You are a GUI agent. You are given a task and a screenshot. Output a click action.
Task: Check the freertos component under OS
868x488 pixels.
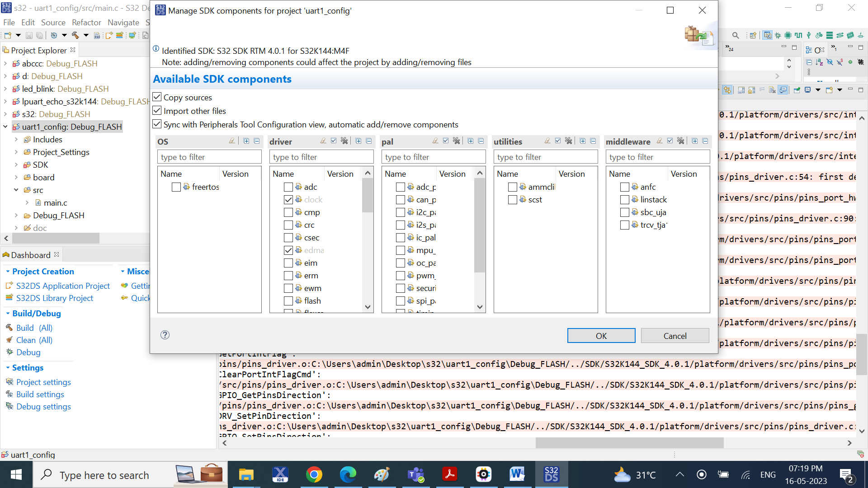176,187
